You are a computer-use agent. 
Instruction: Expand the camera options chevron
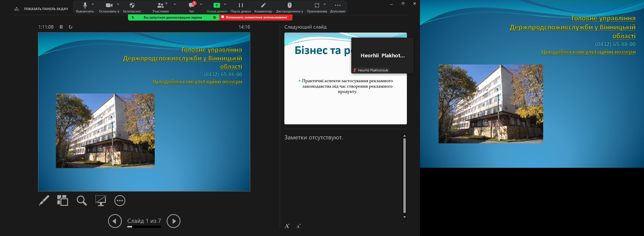118,4
